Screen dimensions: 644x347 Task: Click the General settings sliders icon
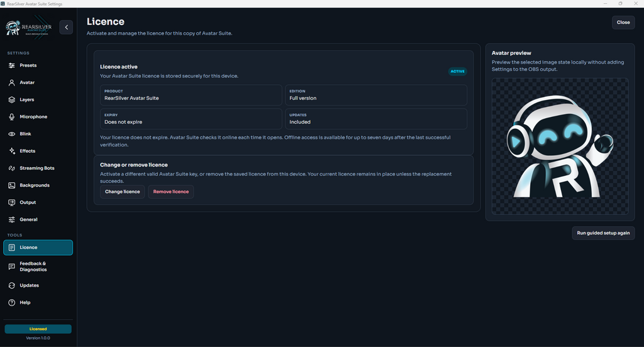pyautogui.click(x=12, y=219)
